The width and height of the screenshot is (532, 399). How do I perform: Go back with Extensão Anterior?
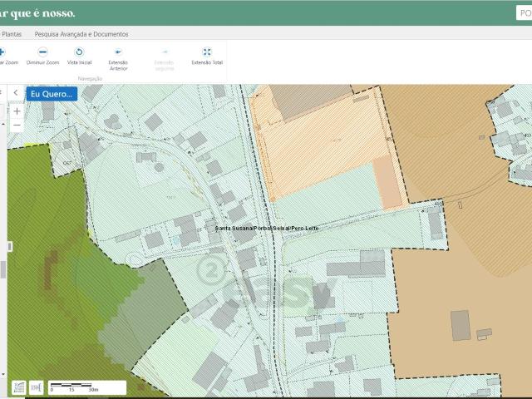pos(118,52)
